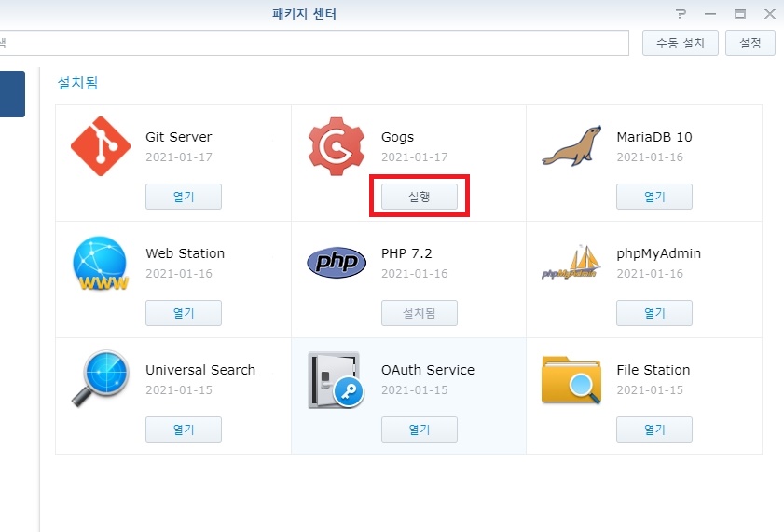Image resolution: width=784 pixels, height=532 pixels.
Task: Open help with the question mark icon
Action: coord(681,14)
